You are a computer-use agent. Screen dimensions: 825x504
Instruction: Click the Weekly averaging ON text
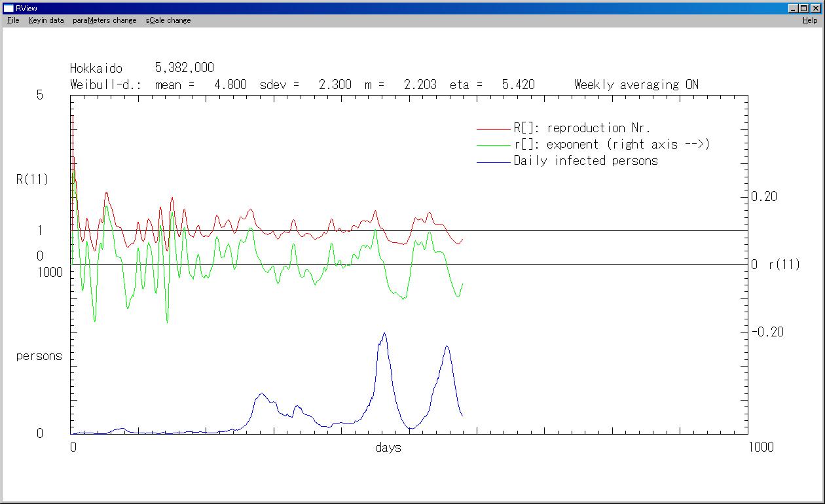tap(636, 84)
